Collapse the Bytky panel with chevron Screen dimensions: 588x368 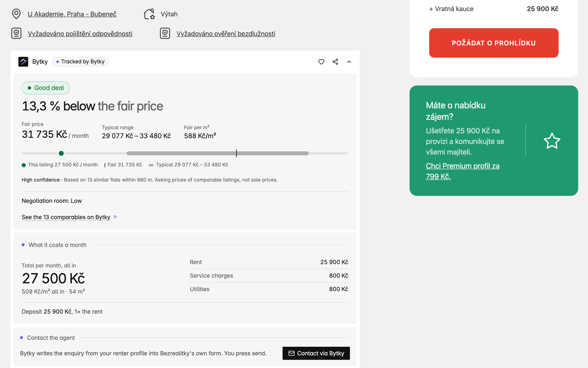(349, 62)
